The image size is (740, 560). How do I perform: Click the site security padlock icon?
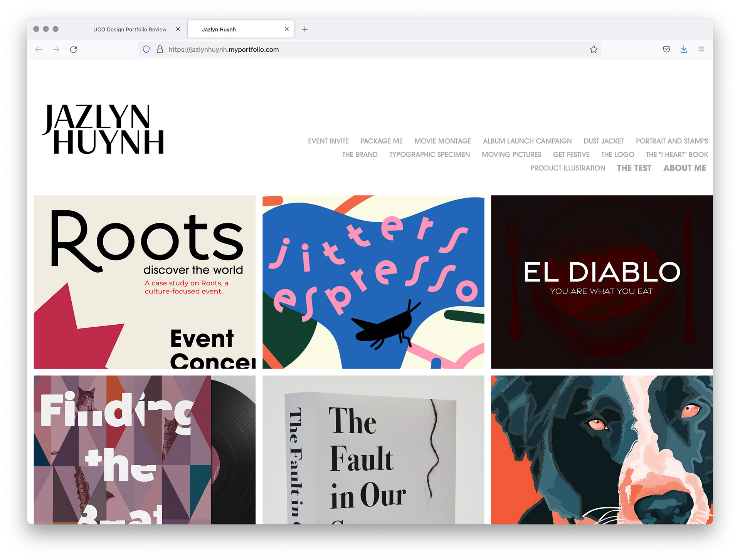click(x=160, y=49)
